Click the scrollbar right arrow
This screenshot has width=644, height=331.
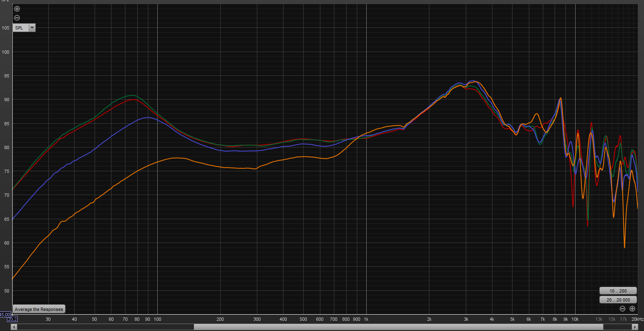(x=635, y=327)
